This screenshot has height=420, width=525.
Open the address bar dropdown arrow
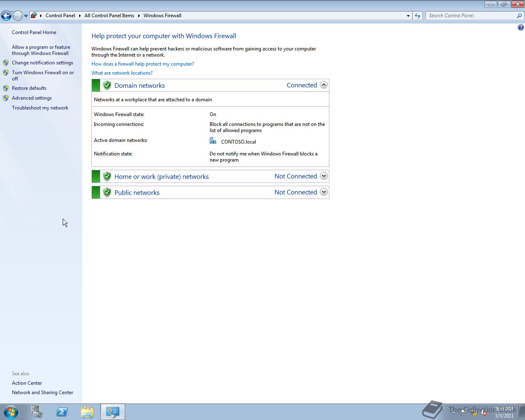[408, 15]
